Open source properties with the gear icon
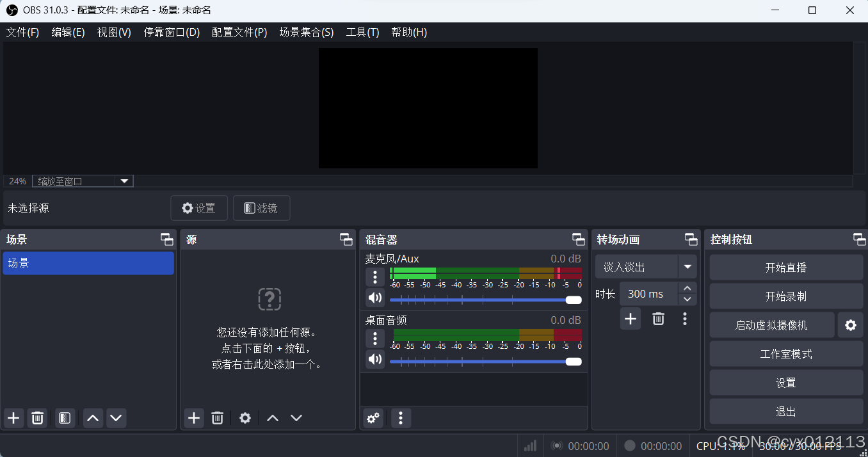 coord(245,418)
